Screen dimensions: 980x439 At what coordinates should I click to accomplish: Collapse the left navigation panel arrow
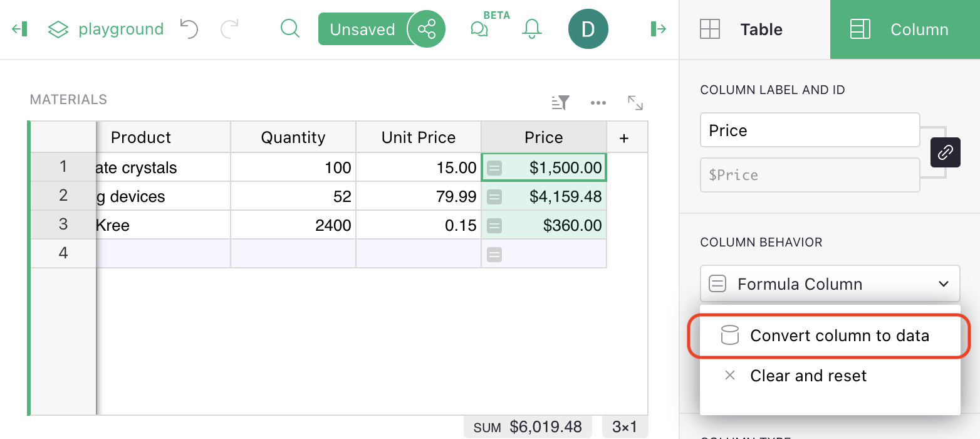[20, 29]
